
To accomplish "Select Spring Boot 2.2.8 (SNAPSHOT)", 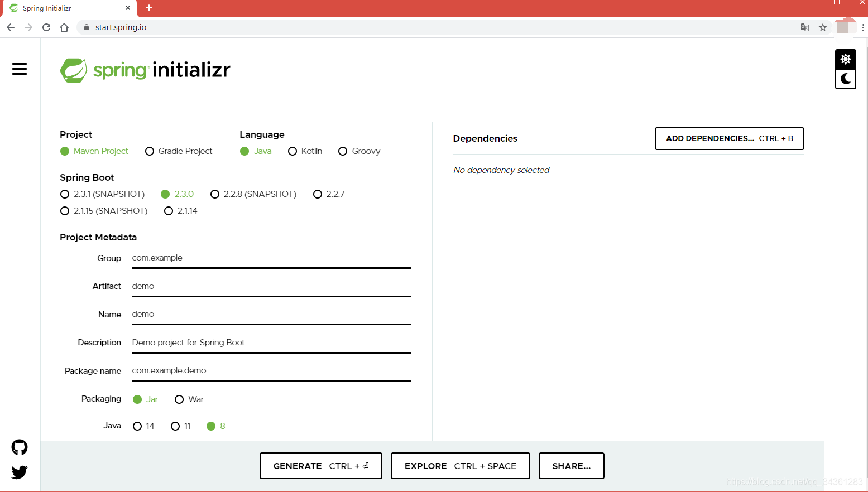I will pos(253,194).
